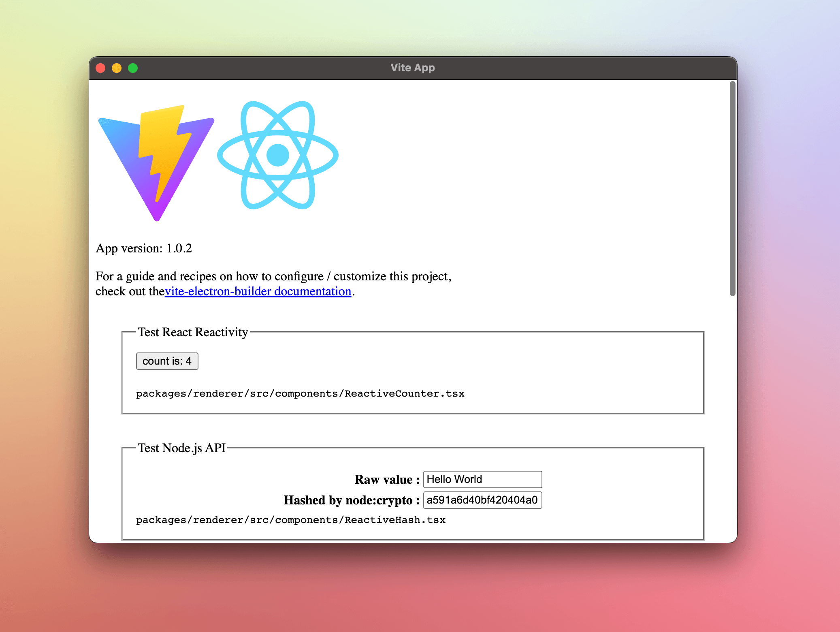Focus the Raw value 'Hello World' field

pyautogui.click(x=482, y=479)
